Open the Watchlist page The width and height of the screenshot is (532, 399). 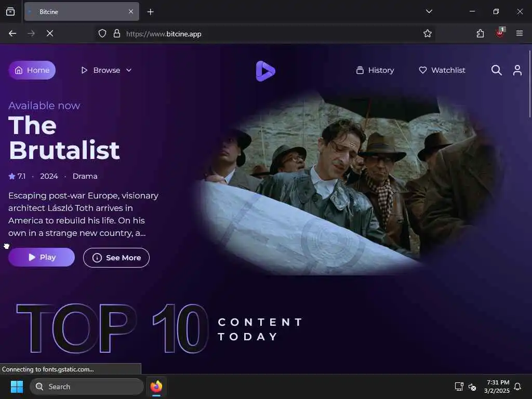pyautogui.click(x=442, y=70)
